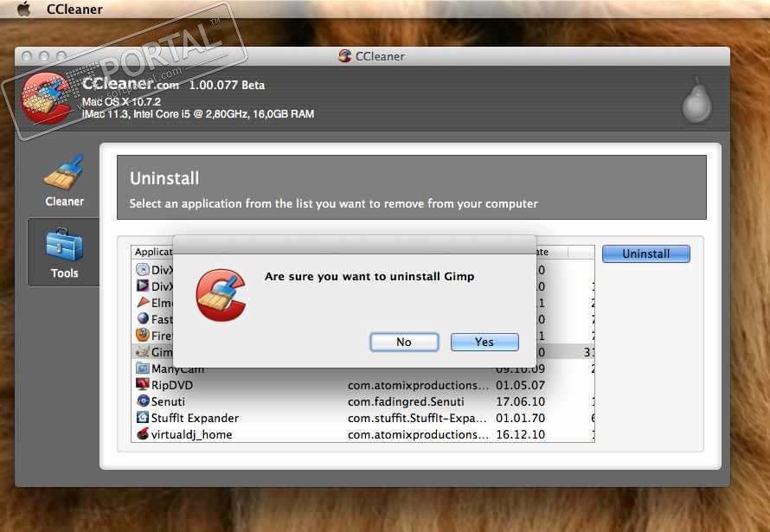Click the date 16.12.10
The image size is (770, 532).
(x=521, y=434)
